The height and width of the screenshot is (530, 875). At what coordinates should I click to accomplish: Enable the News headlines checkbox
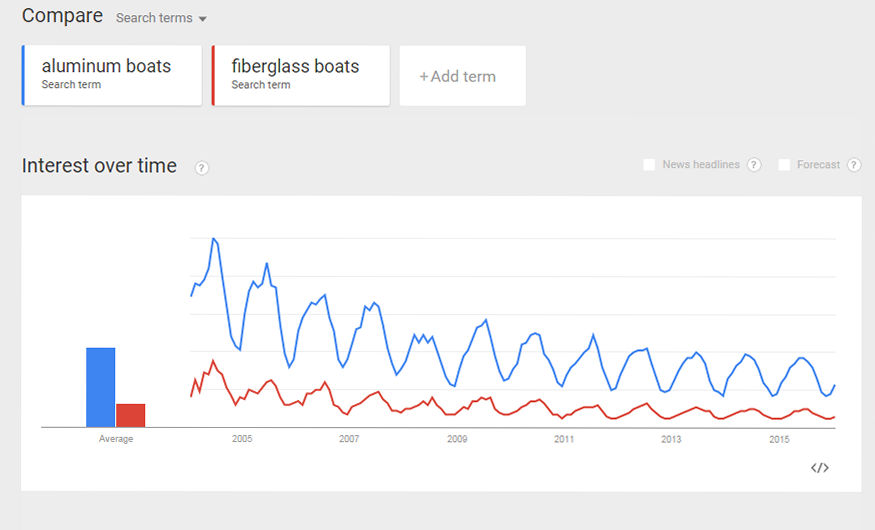649,165
